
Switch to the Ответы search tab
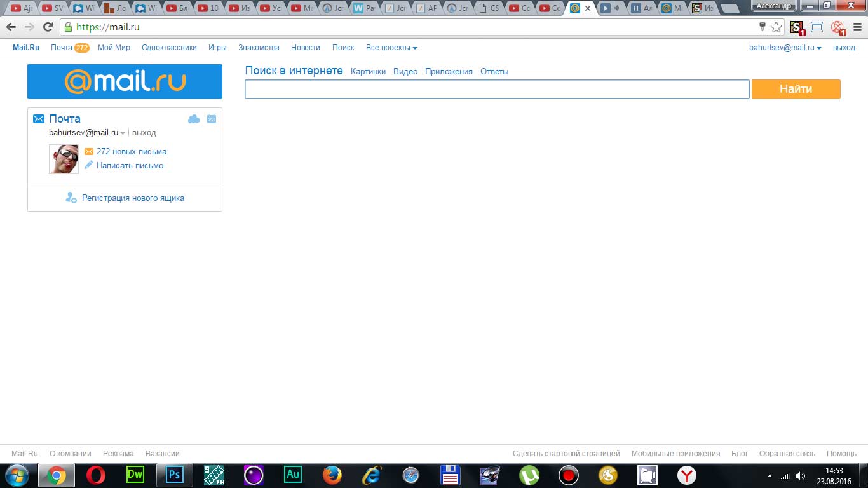494,72
